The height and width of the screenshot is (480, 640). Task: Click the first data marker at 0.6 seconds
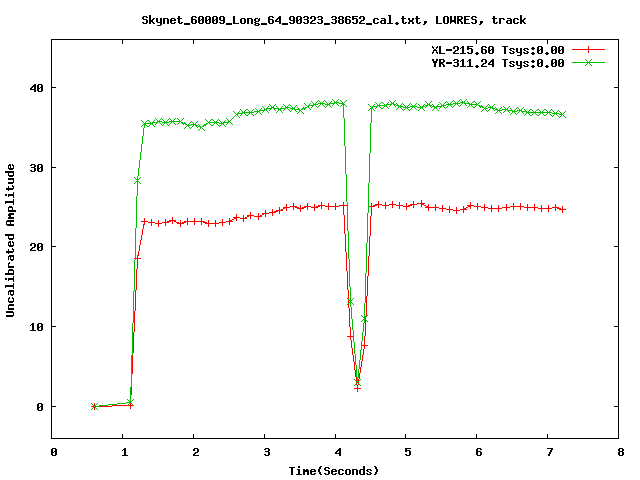94,406
